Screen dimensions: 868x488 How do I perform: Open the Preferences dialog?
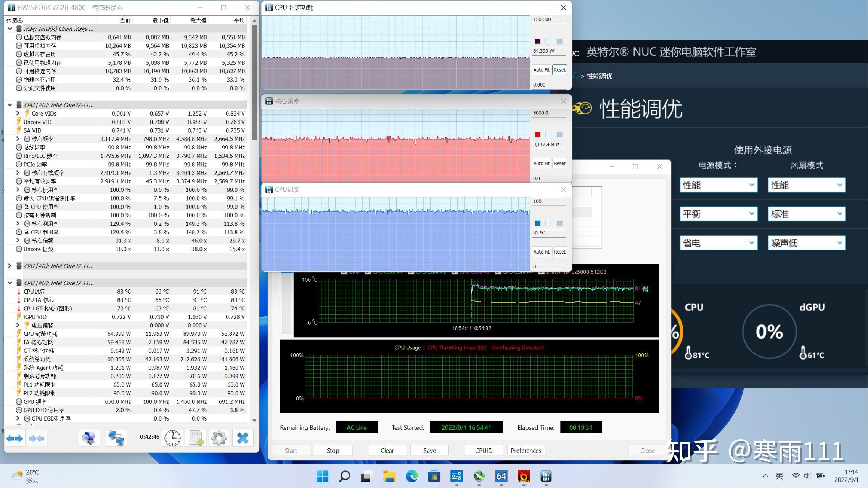526,450
